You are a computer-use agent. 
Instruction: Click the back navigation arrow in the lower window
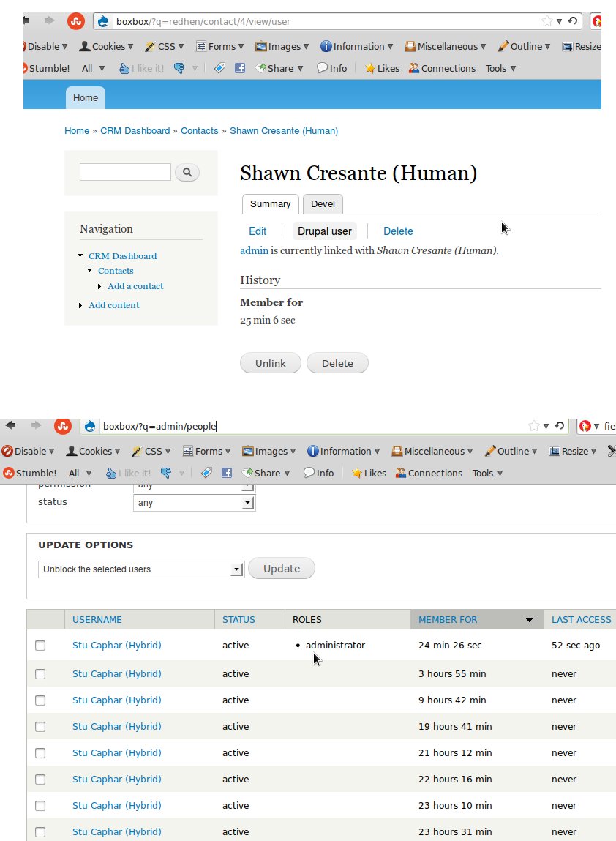coord(10,425)
